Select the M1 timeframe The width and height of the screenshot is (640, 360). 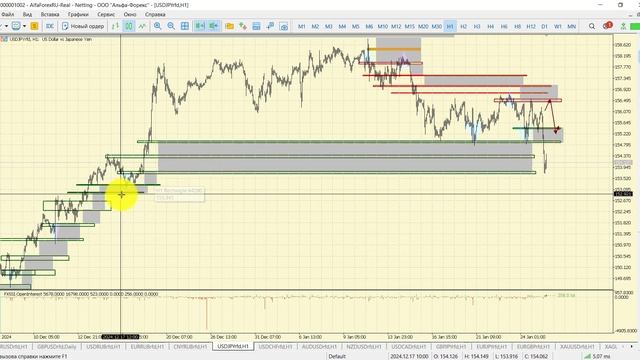(x=302, y=26)
